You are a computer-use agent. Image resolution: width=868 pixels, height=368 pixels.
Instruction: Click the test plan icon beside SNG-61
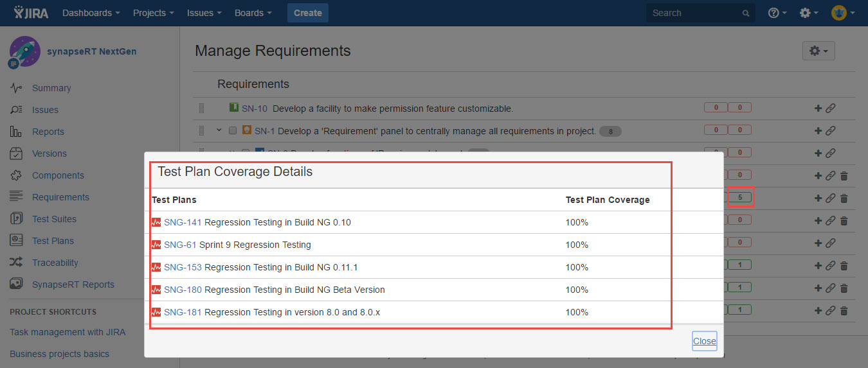tap(156, 245)
